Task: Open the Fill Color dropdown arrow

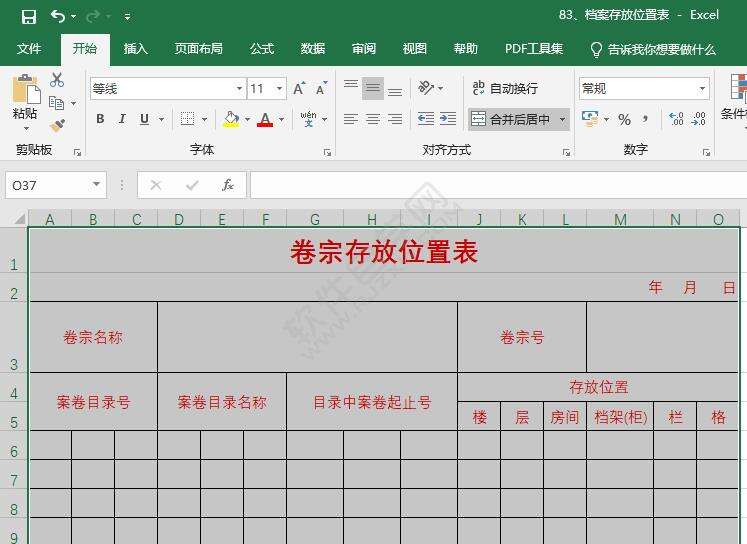Action: click(x=247, y=119)
